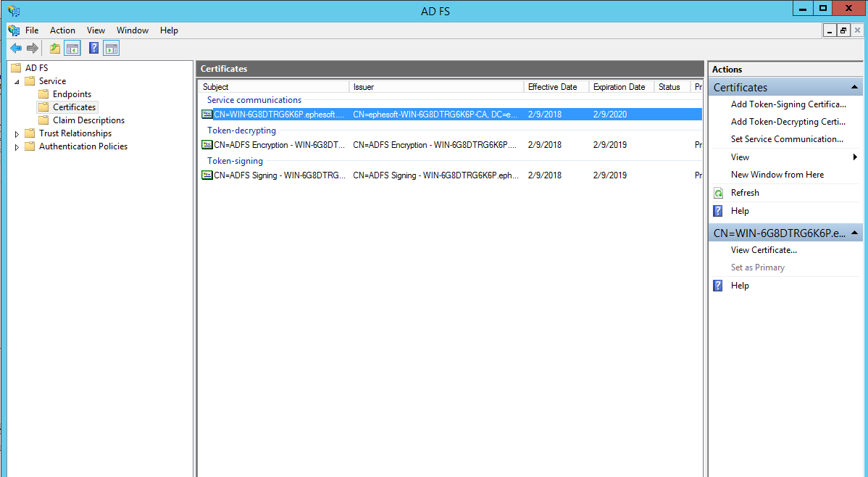Sort by the Subject column header
Screen dimensions: 868x477
[274, 87]
